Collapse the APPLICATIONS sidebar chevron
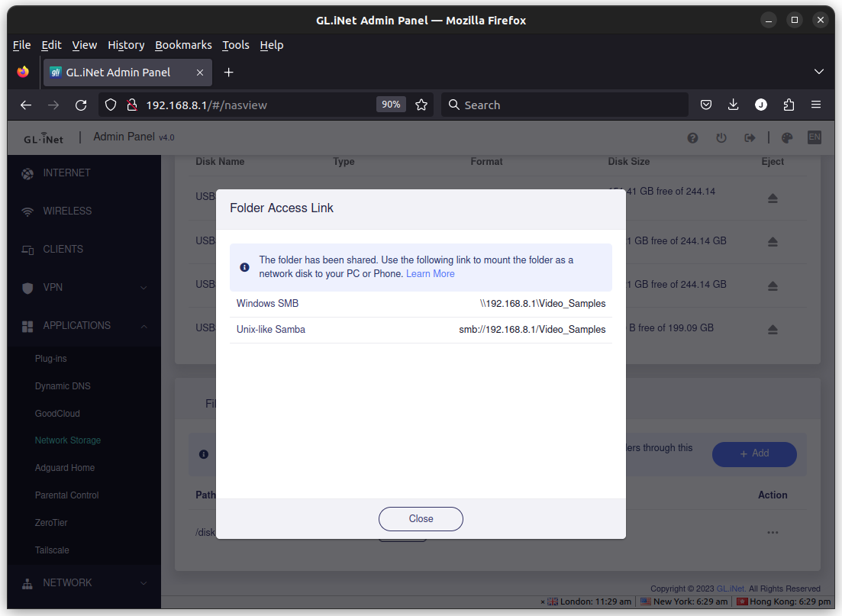Screen dimensions: 842x616 click(144, 326)
